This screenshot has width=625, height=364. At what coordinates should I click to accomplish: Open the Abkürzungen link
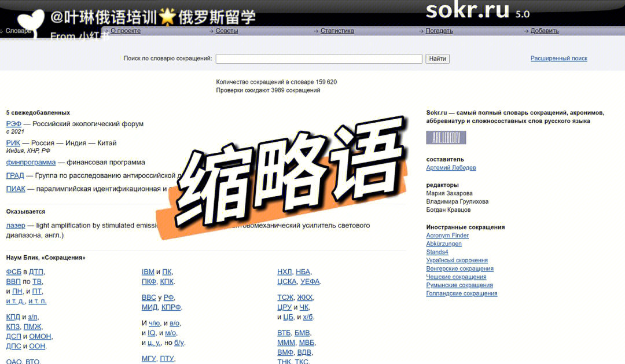(x=444, y=244)
